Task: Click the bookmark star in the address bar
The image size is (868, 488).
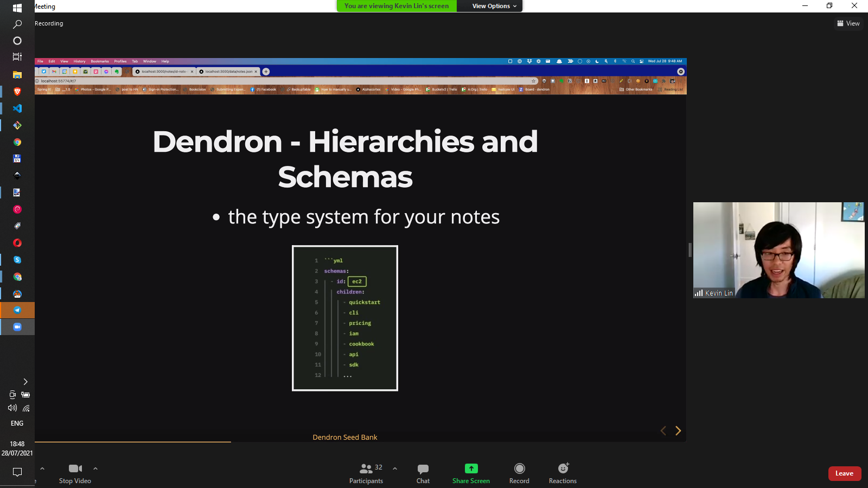Action: click(533, 81)
